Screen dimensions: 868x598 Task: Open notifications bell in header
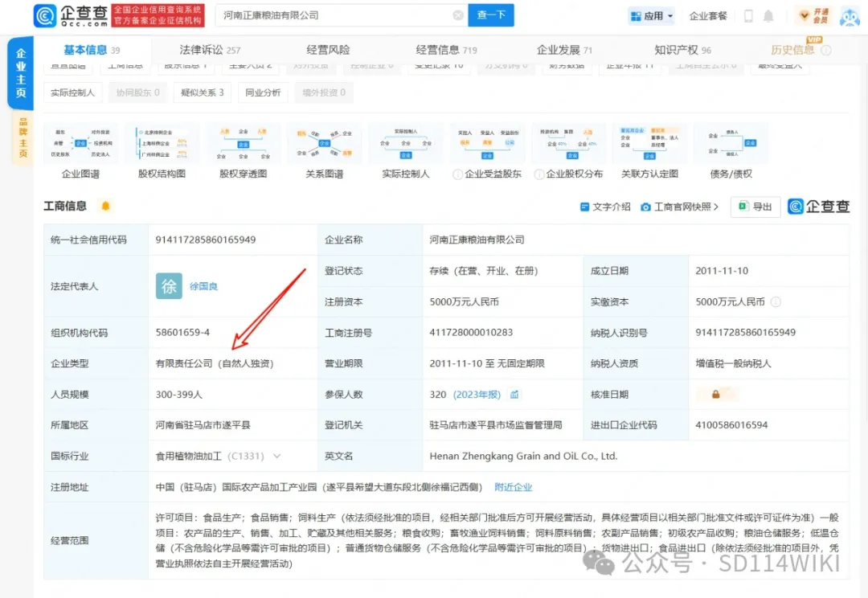768,16
